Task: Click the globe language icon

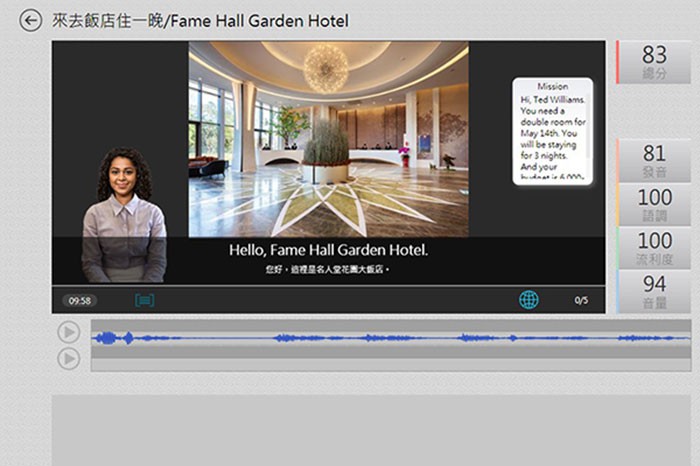Action: [x=528, y=299]
